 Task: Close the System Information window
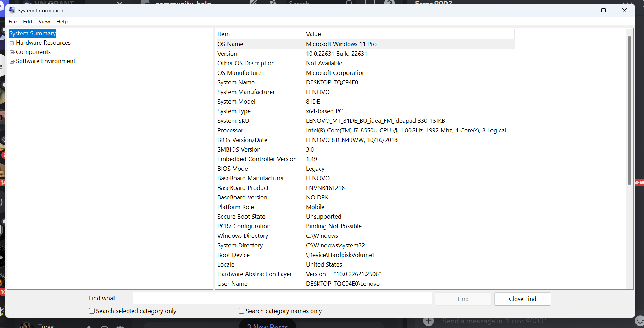tap(624, 10)
